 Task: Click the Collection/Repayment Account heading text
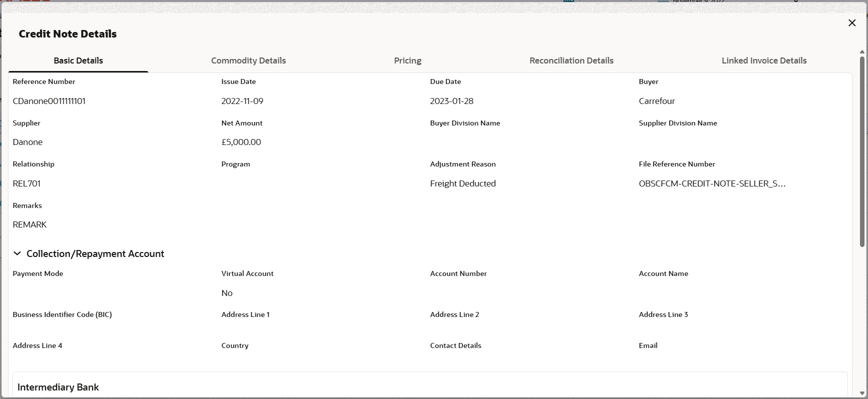95,253
